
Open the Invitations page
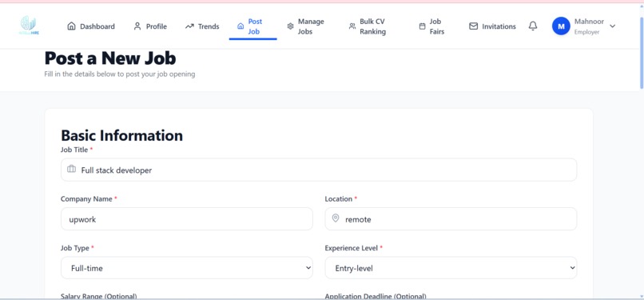pos(492,26)
